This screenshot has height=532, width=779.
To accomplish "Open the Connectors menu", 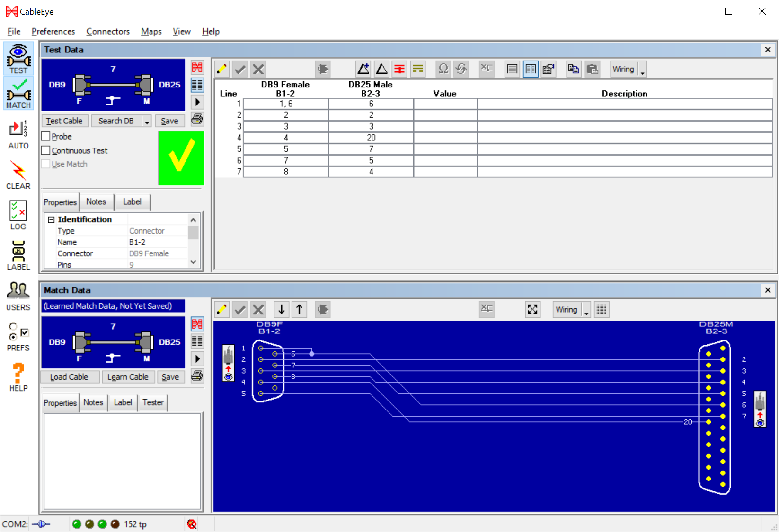I will coord(108,32).
